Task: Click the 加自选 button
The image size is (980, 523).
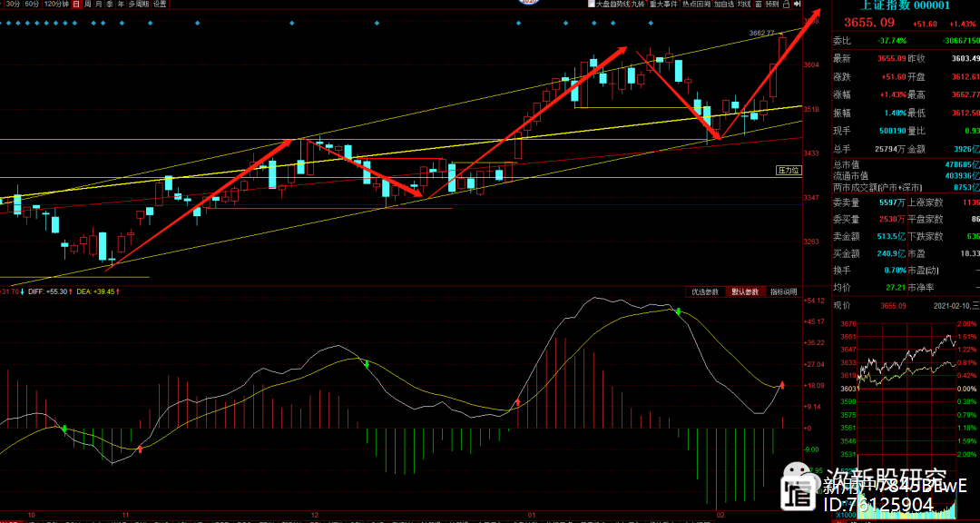Action: tap(723, 5)
